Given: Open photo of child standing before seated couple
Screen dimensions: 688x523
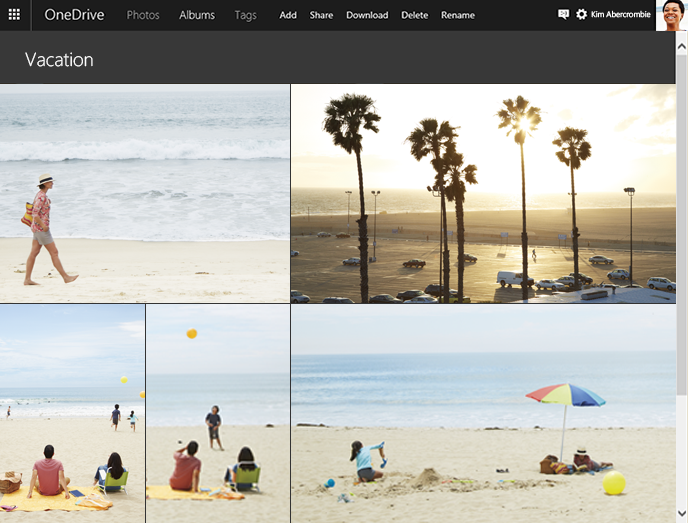Looking at the screenshot, I should pyautogui.click(x=218, y=413).
